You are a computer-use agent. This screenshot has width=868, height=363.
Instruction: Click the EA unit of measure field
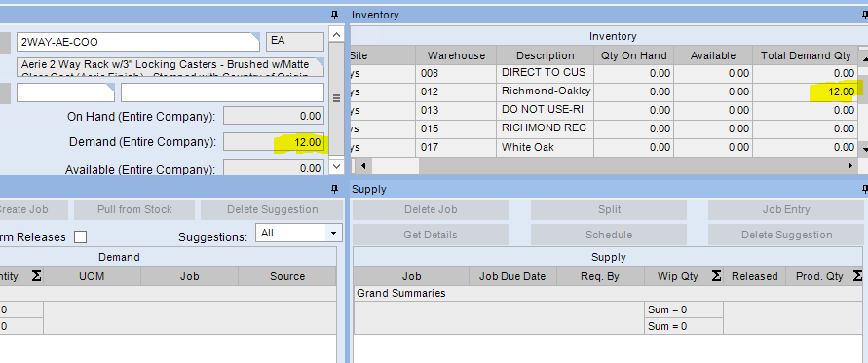point(295,42)
